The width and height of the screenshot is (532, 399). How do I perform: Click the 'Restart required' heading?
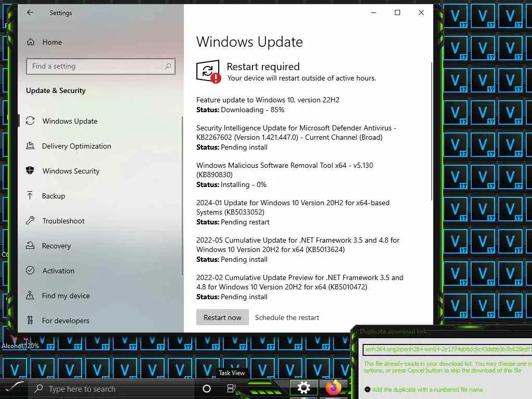coord(263,66)
